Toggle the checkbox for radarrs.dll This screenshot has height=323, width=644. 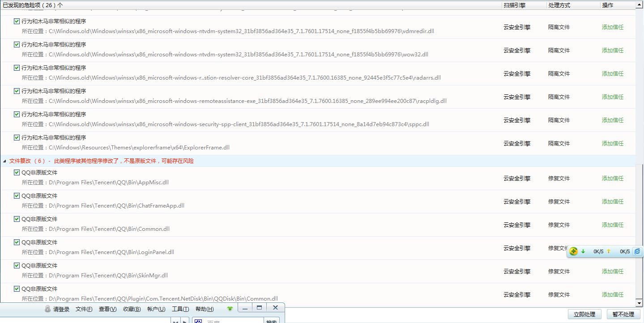(17, 68)
